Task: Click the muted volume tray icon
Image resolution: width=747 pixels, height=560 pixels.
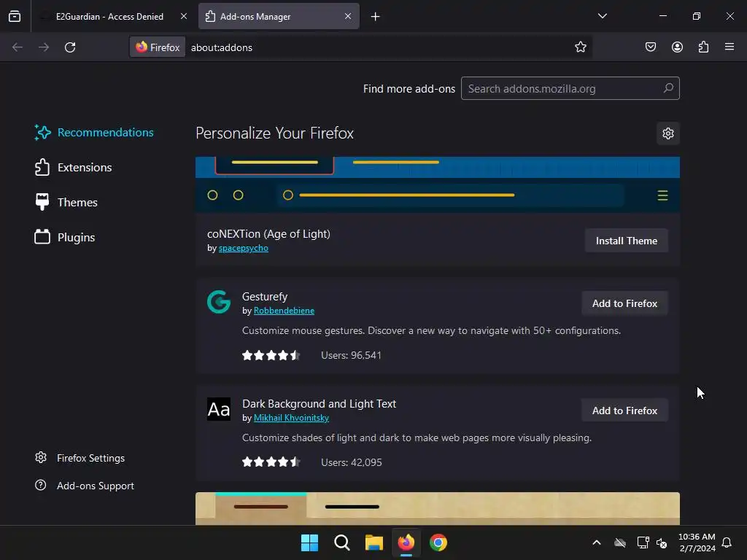Action: point(662,542)
